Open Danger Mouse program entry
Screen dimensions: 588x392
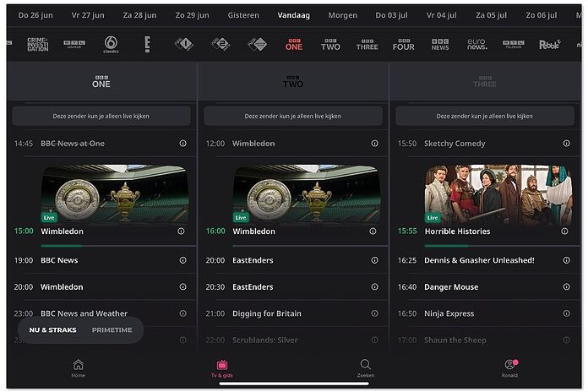pos(485,286)
